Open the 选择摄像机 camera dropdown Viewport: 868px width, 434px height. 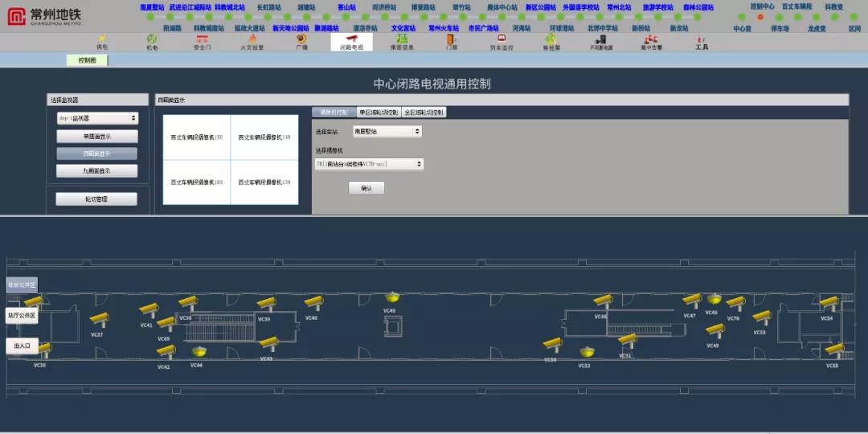[x=369, y=165]
